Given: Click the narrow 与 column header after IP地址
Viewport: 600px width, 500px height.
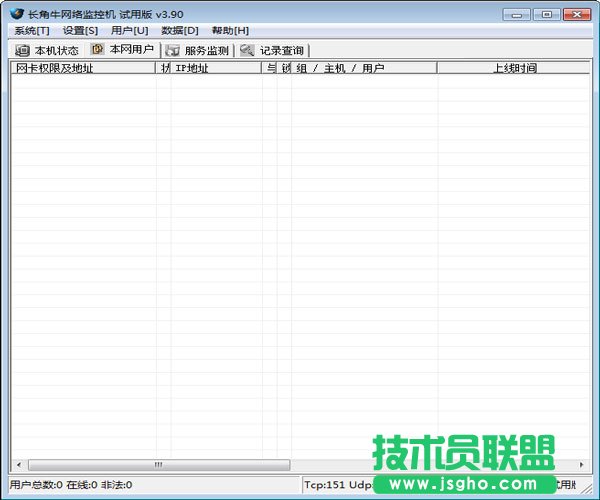Looking at the screenshot, I should coord(270,68).
